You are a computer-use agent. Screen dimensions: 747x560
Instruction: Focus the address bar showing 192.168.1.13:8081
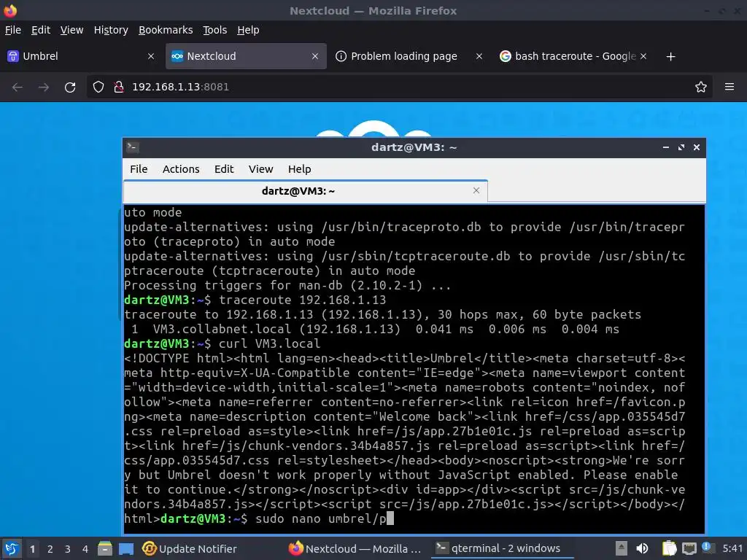pos(399,87)
